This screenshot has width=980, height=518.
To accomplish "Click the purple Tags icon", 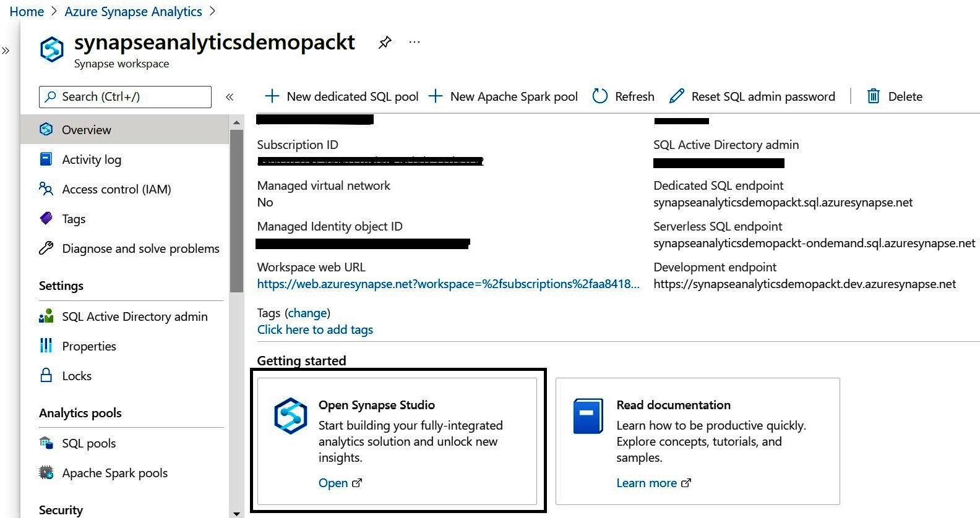I will (46, 218).
